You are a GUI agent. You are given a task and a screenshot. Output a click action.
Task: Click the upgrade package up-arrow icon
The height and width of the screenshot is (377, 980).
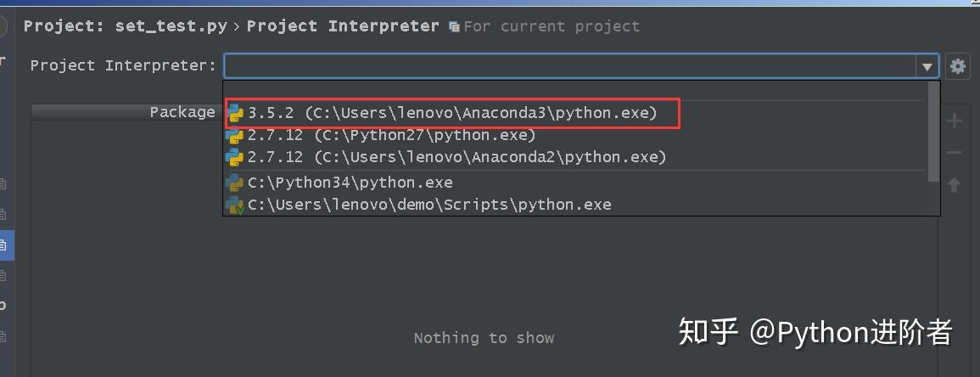pos(955,184)
